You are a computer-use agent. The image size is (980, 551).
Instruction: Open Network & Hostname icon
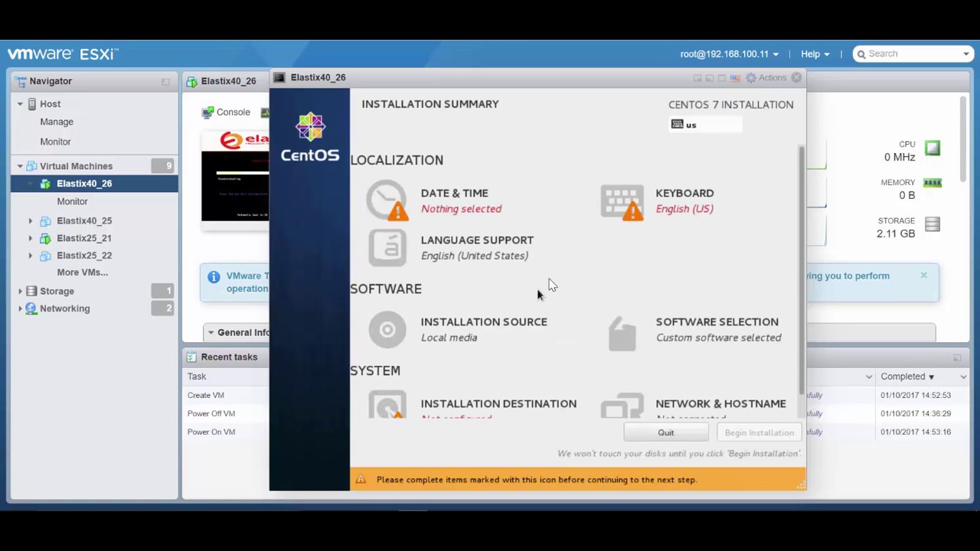(622, 406)
